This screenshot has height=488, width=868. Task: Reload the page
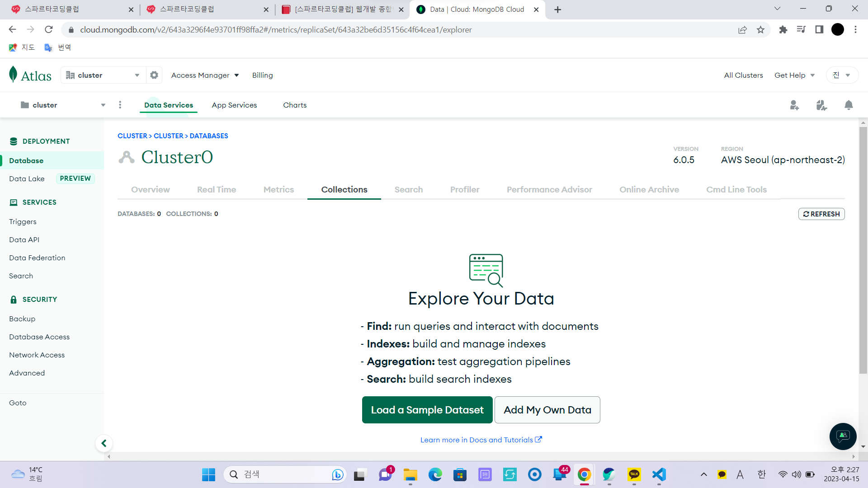pos(49,30)
